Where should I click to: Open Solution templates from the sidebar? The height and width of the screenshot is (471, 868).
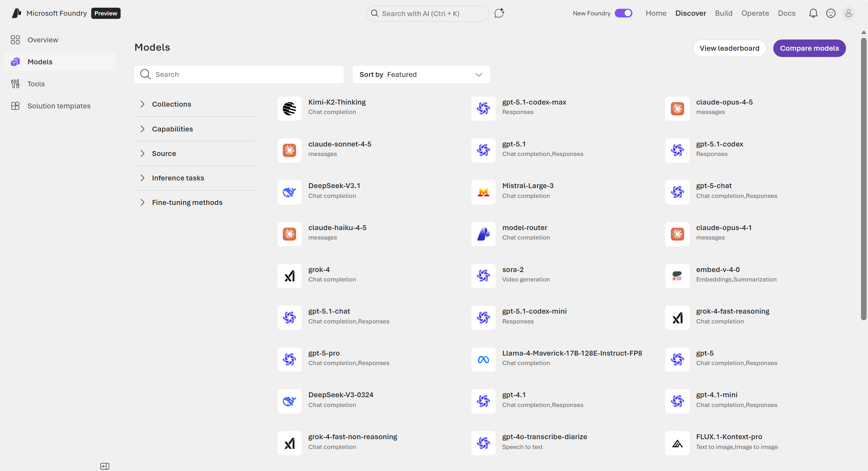tap(58, 106)
